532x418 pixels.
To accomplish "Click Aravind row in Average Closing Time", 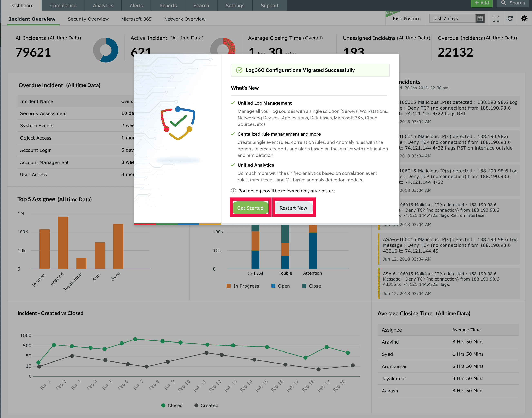I will pos(448,342).
